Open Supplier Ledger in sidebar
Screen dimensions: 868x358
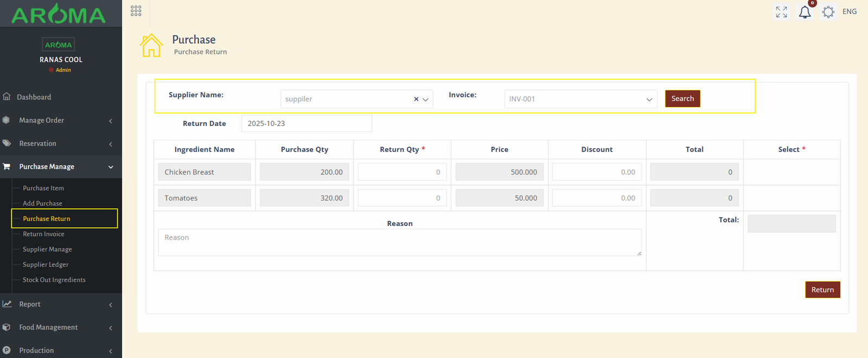pyautogui.click(x=46, y=265)
